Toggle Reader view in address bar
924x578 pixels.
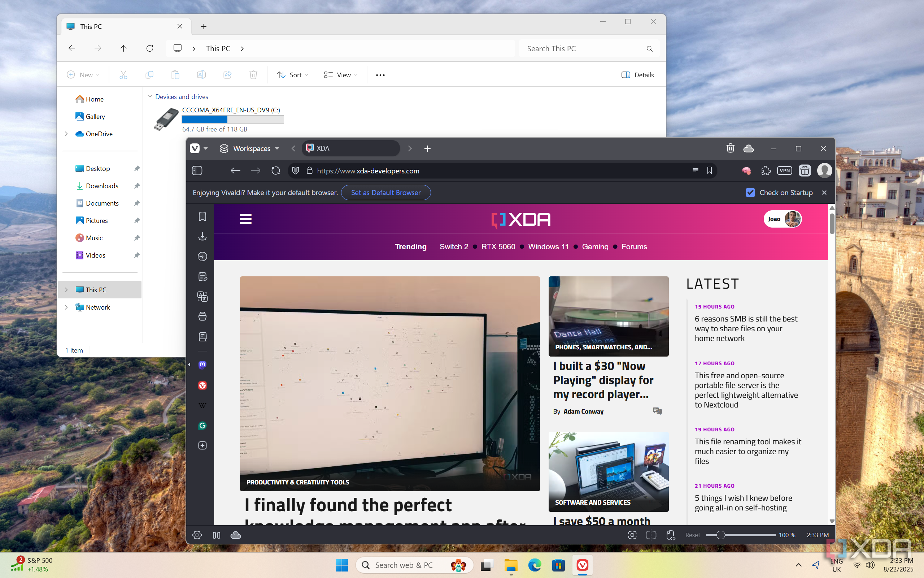[695, 171]
